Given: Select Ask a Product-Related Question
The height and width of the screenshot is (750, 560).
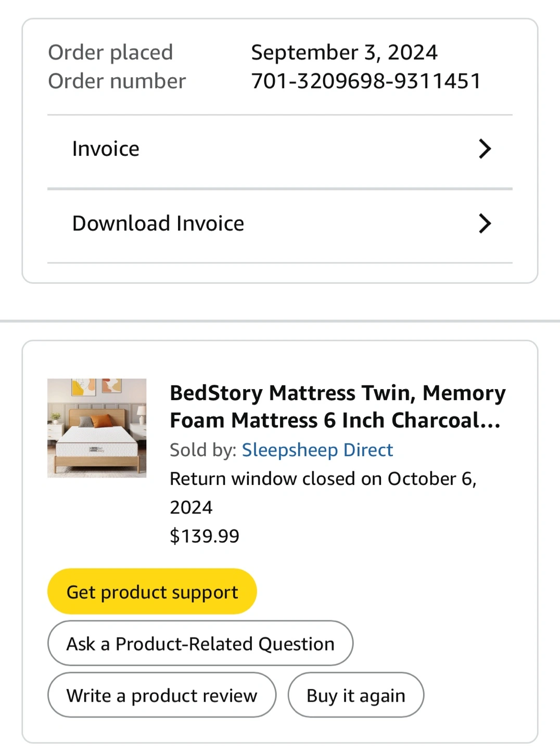Looking at the screenshot, I should point(200,644).
